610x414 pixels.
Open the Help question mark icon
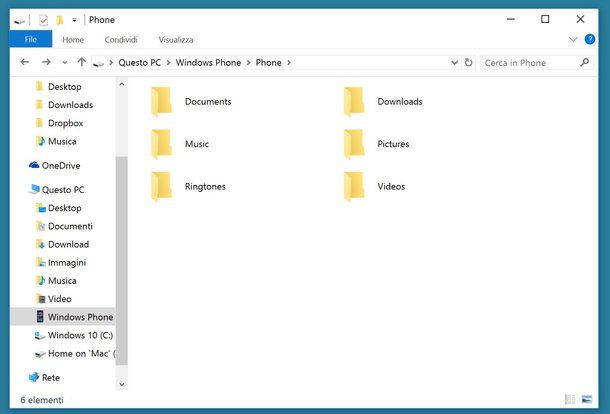click(590, 39)
